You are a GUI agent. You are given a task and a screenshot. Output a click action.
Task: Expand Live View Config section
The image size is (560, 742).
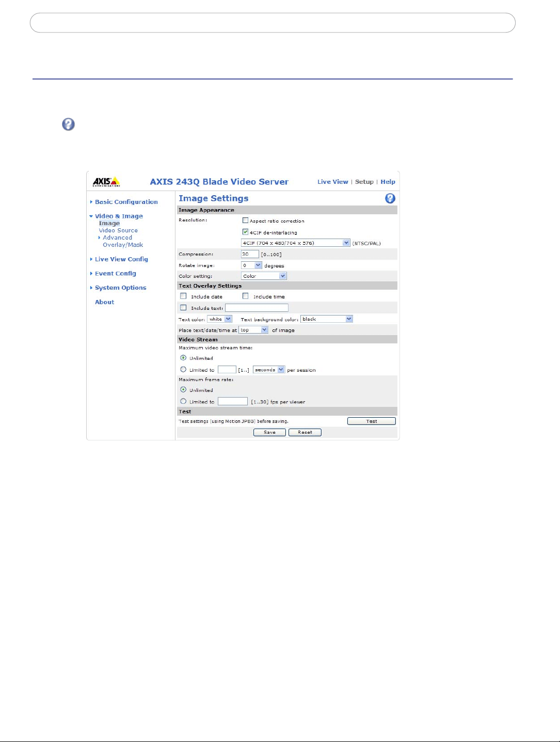point(121,259)
